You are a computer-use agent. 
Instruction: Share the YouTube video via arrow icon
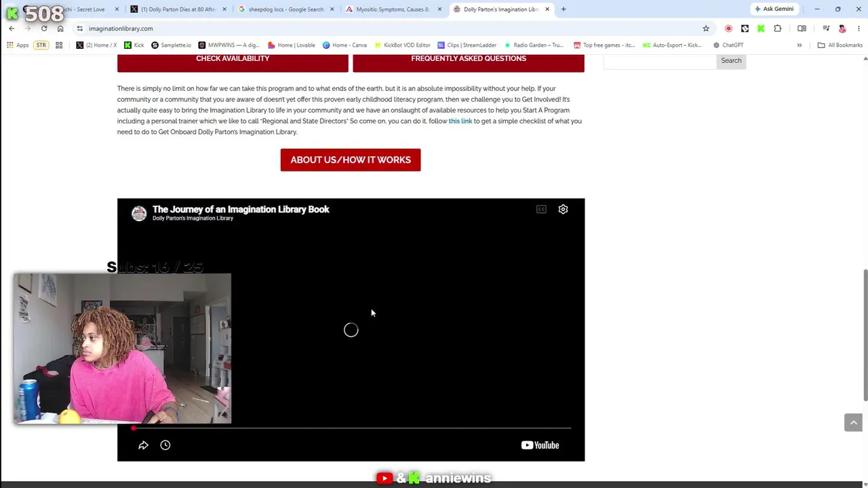point(143,445)
